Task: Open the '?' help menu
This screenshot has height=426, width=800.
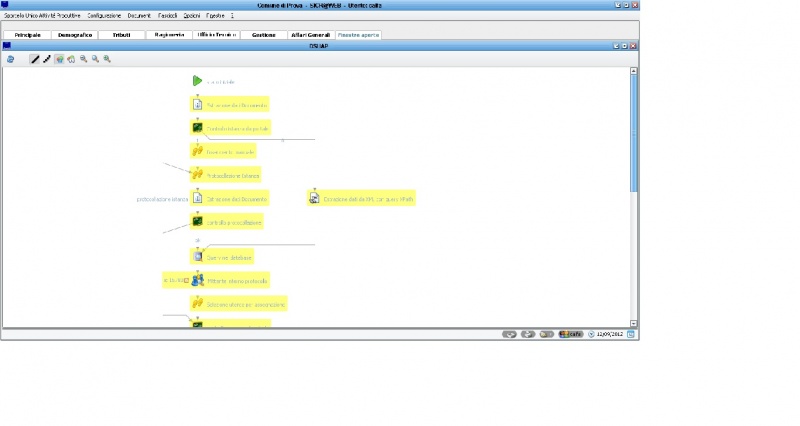Action: tap(232, 16)
